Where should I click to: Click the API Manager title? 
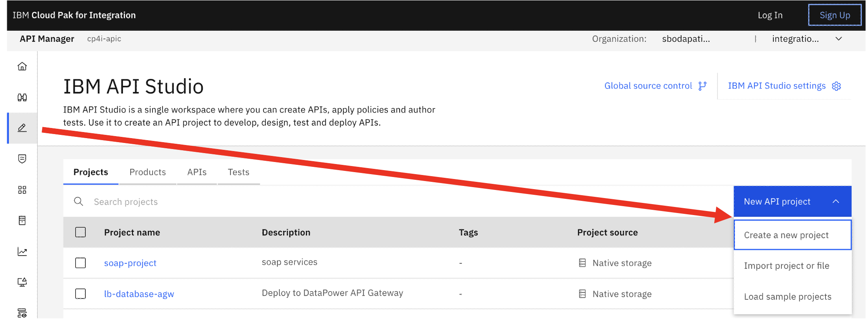coord(47,39)
